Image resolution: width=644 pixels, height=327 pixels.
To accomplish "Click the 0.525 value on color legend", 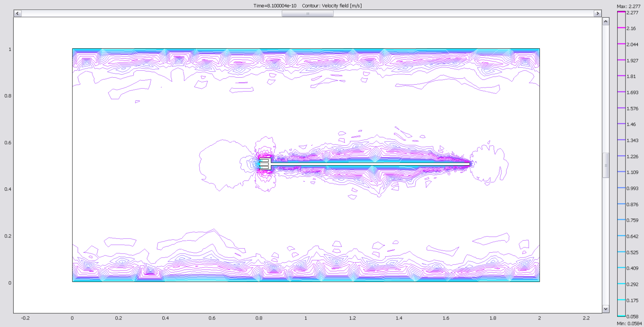I will pos(632,252).
